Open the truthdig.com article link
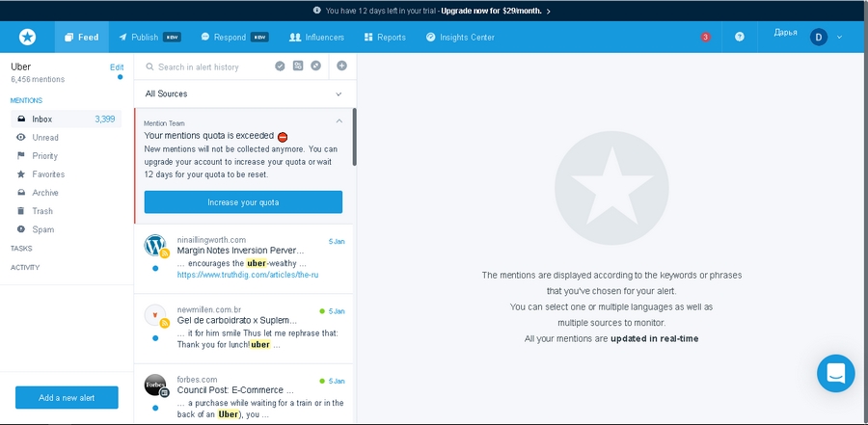Screen dimensions: 868x425 pyautogui.click(x=248, y=275)
